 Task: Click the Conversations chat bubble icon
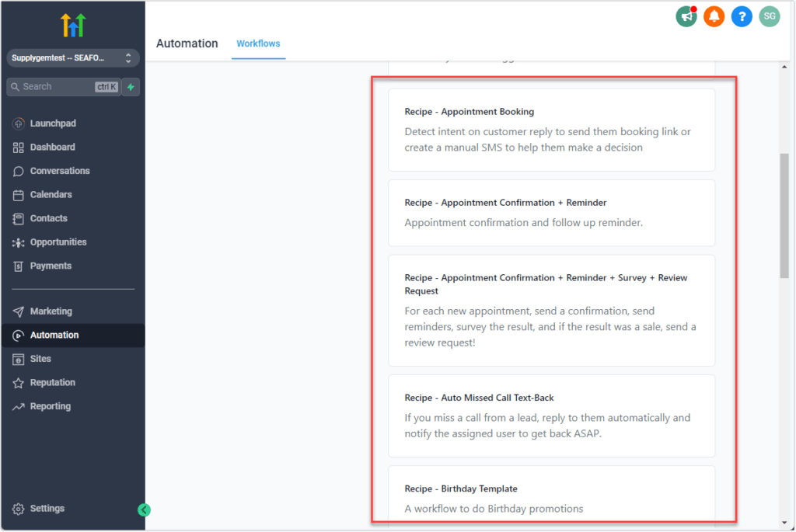tap(19, 171)
